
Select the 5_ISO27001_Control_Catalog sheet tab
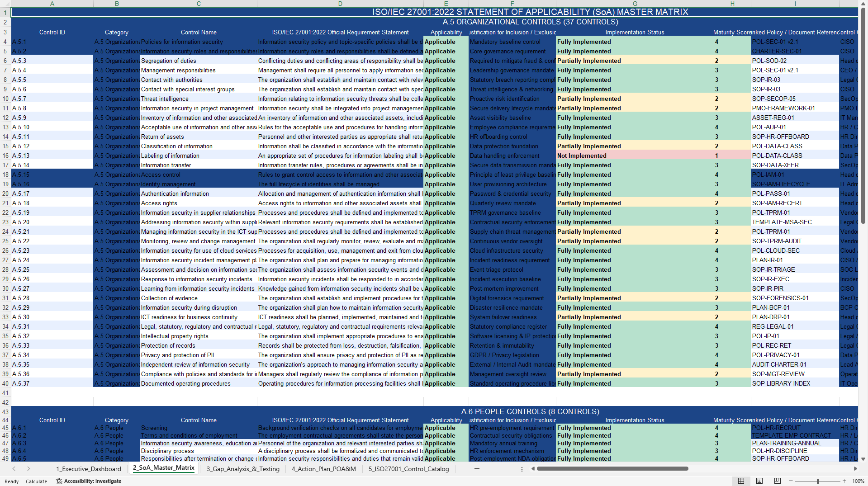(x=408, y=469)
